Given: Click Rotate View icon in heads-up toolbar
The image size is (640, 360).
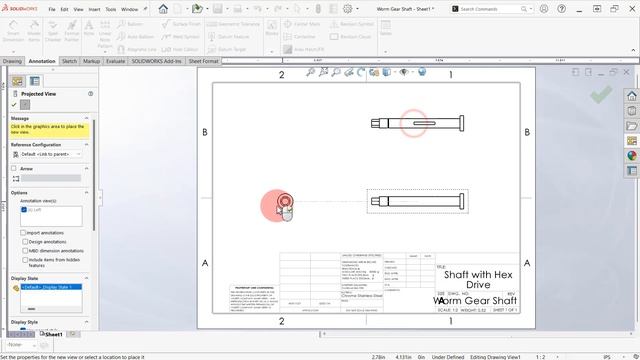Looking at the screenshot, I should tap(361, 72).
